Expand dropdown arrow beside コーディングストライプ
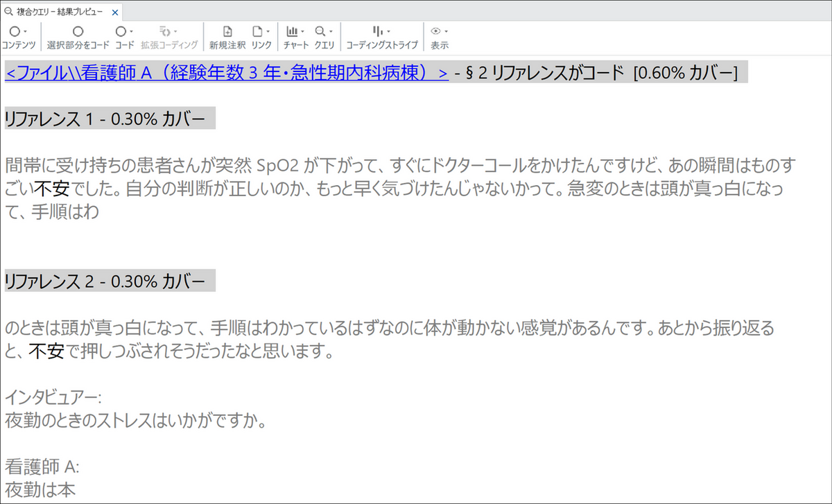832x504 pixels. [388, 32]
